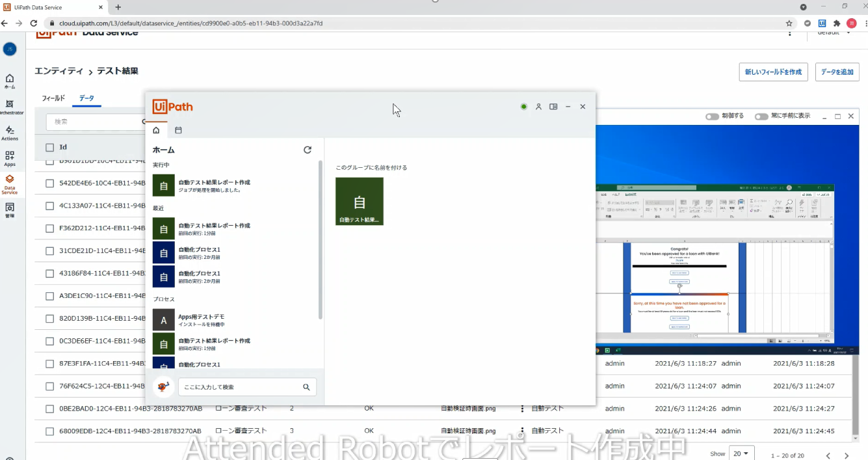Go back in the browser
This screenshot has height=460, width=868.
click(5, 23)
